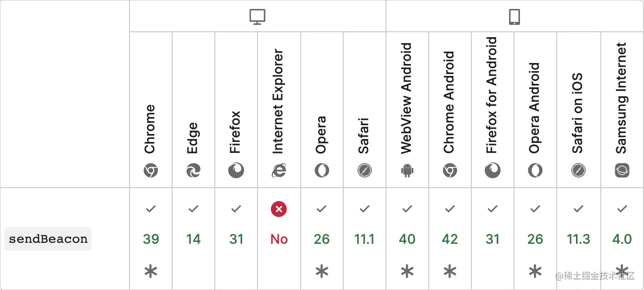644x290 pixels.
Task: Click the desktop monitor icon header
Action: point(258,17)
